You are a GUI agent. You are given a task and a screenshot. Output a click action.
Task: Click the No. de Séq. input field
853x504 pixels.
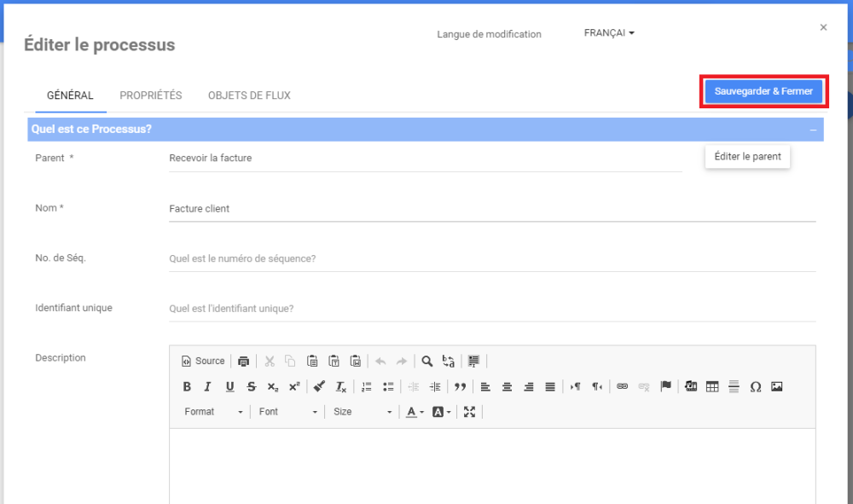click(492, 258)
